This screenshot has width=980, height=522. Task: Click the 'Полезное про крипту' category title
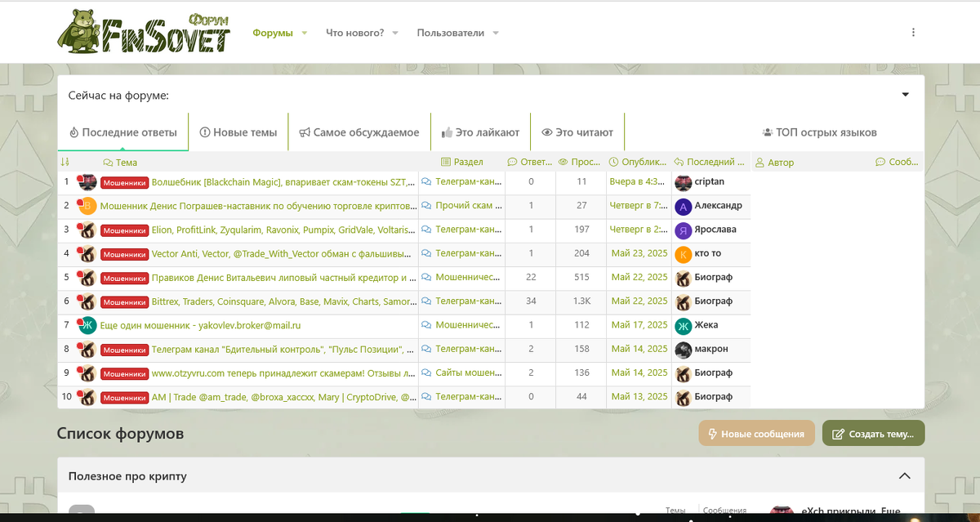click(127, 475)
